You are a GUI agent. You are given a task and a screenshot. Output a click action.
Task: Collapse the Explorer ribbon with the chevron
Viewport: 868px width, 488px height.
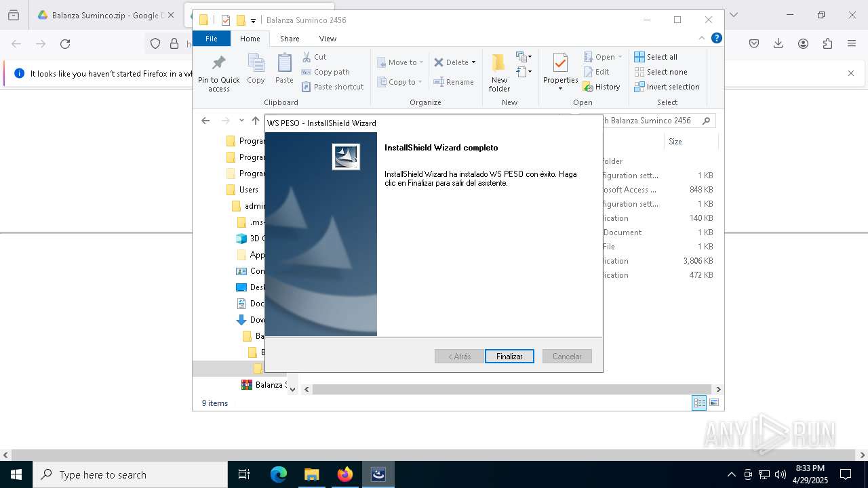pos(702,39)
